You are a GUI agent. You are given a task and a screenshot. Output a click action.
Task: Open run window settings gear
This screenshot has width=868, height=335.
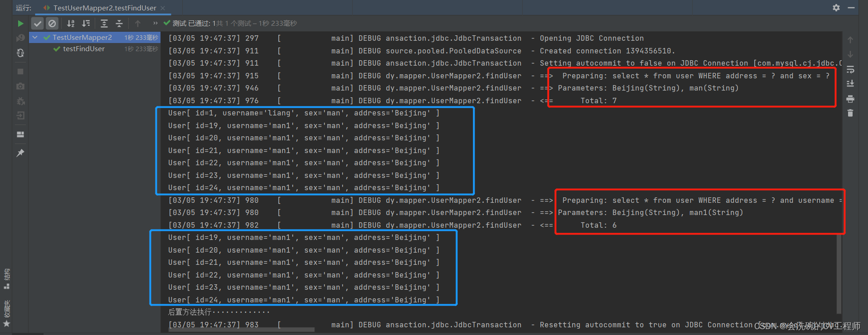[836, 8]
